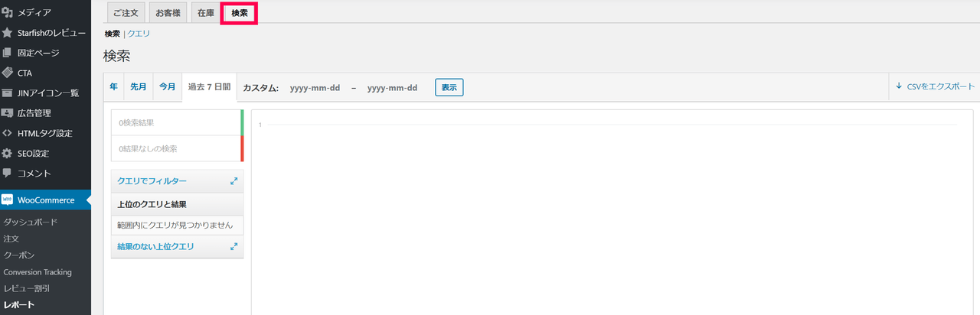Click the 結果のない上位クエリ heading
The width and height of the screenshot is (980, 315).
[x=155, y=247]
